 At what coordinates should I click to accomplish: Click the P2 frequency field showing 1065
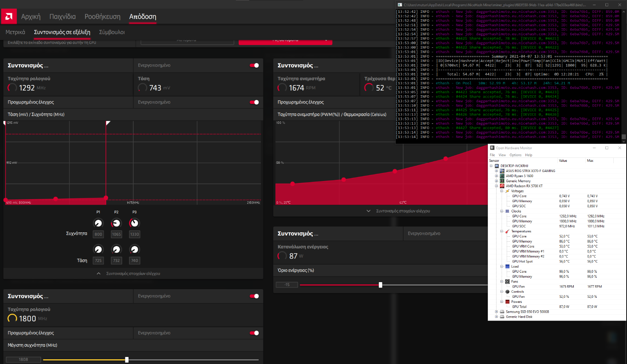point(116,234)
